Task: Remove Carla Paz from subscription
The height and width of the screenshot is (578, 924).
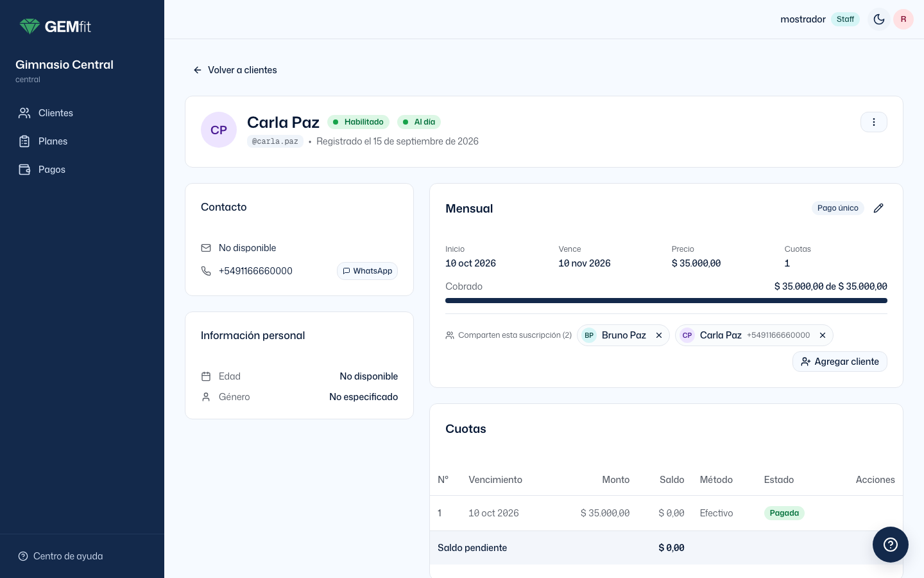Action: click(823, 335)
